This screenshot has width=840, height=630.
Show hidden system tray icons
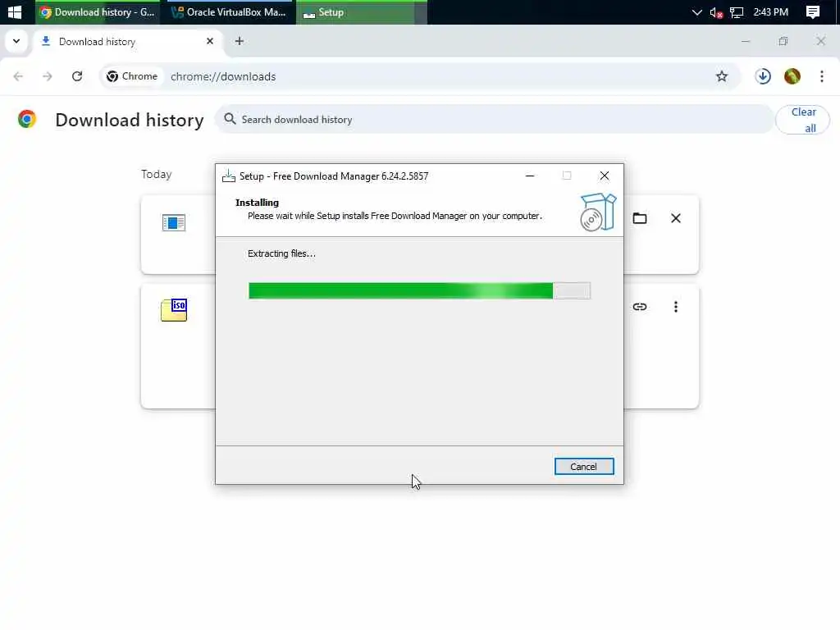(x=696, y=12)
